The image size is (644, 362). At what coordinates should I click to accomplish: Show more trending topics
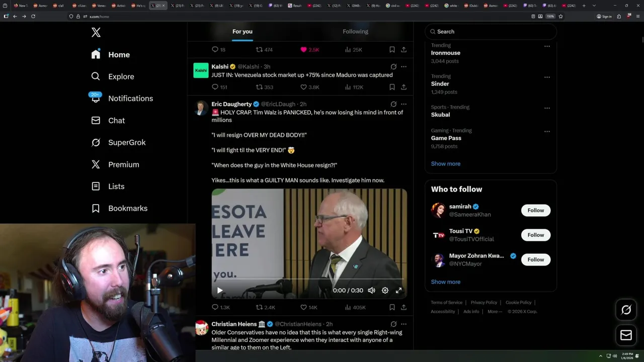(x=446, y=163)
